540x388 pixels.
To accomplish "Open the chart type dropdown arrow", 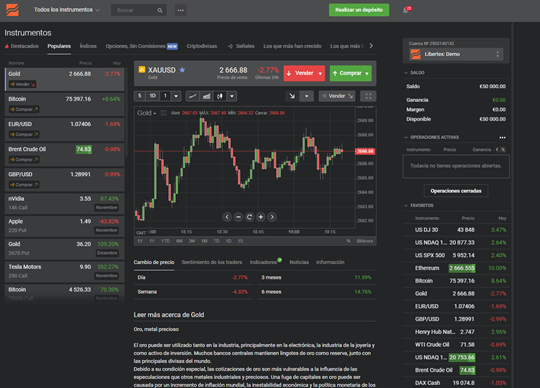I will click(232, 96).
